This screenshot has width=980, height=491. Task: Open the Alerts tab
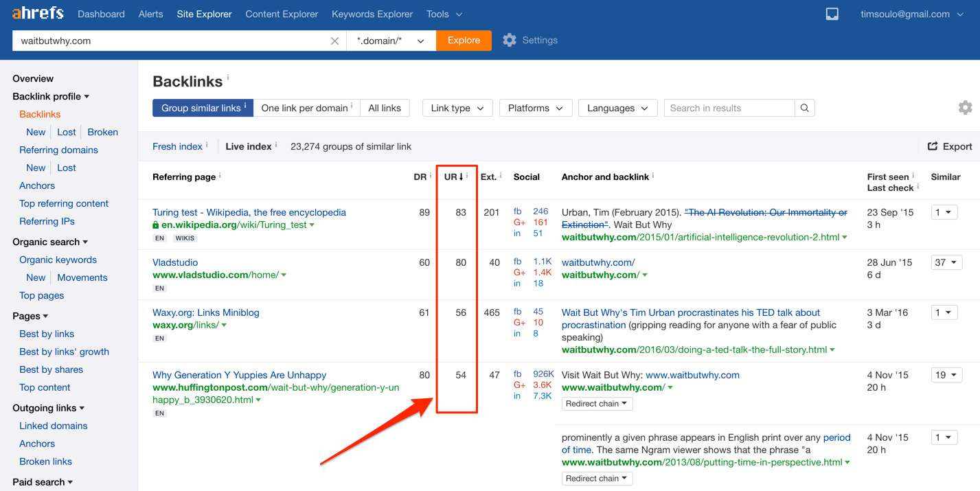click(x=151, y=14)
